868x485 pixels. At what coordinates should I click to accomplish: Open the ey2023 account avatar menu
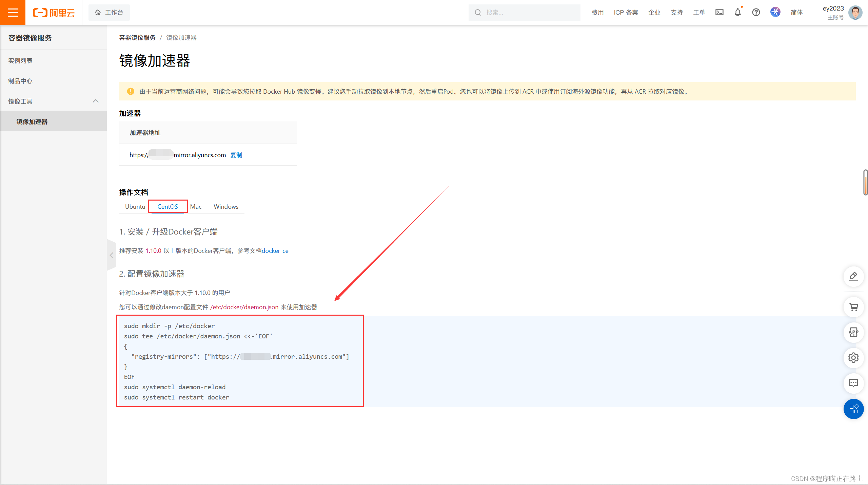pyautogui.click(x=855, y=13)
